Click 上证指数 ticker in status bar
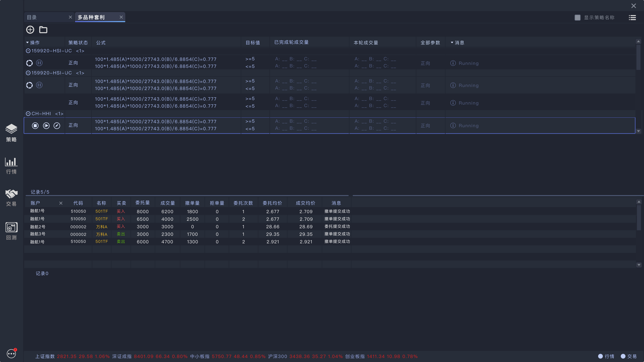This screenshot has height=362, width=644. pos(72,356)
